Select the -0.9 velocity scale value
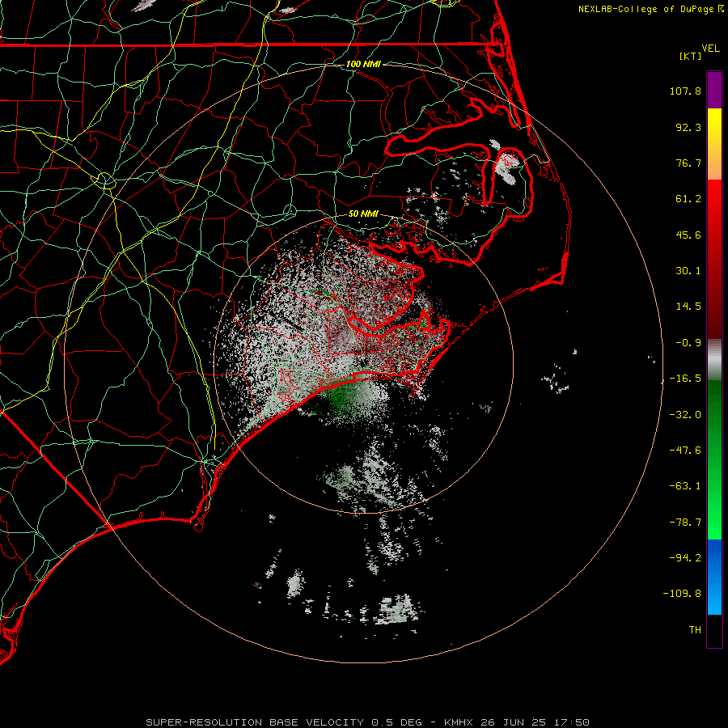The height and width of the screenshot is (728, 728). (x=688, y=343)
